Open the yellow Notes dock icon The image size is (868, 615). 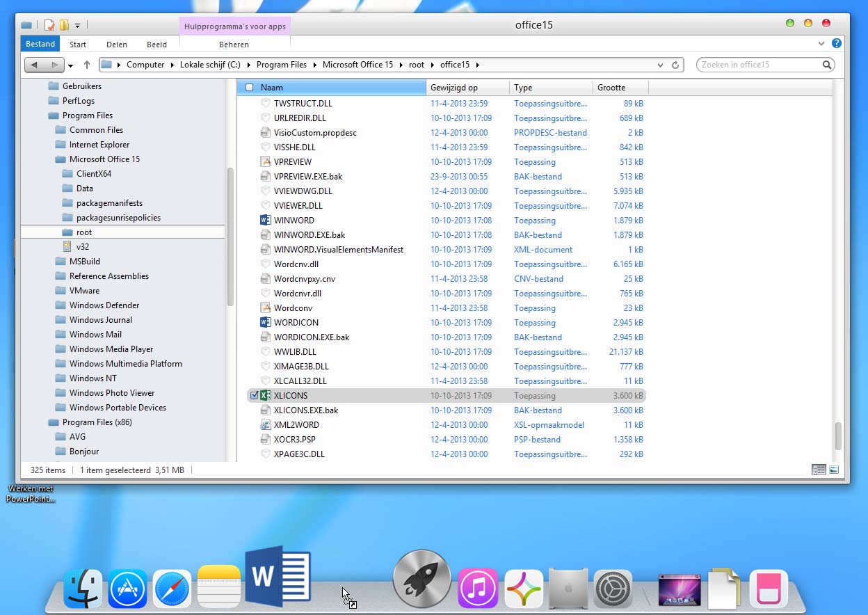click(x=219, y=586)
